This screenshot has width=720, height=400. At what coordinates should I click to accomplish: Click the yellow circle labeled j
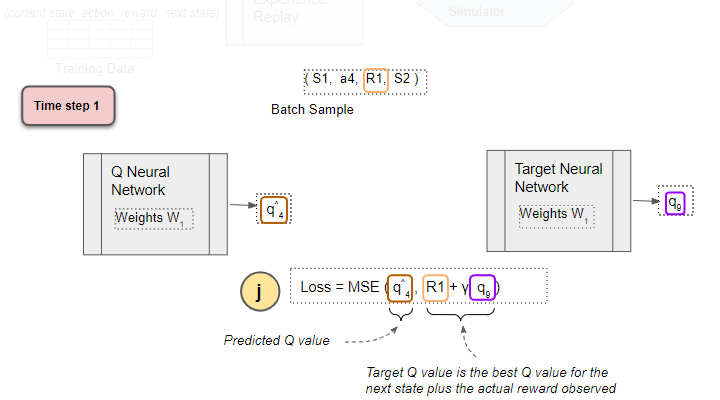260,291
